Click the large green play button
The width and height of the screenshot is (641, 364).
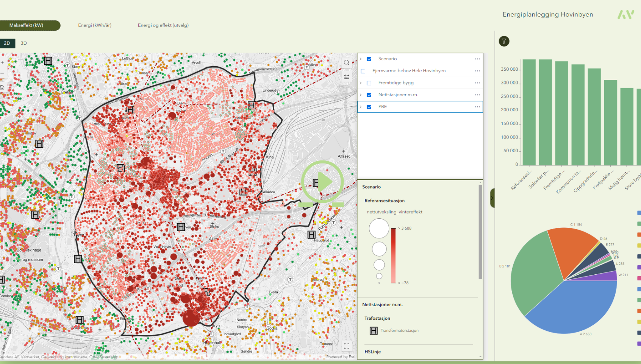323,182
